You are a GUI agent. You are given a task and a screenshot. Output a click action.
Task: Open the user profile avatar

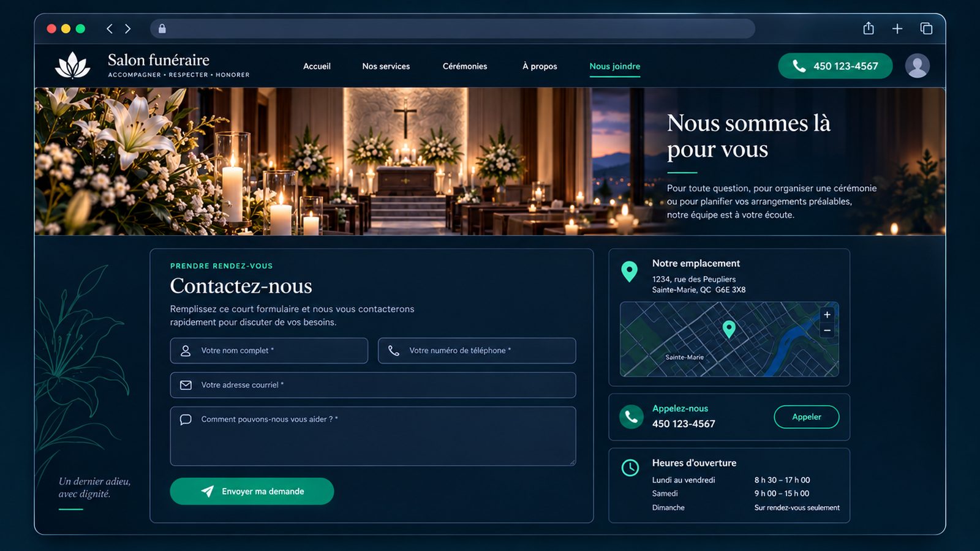917,66
